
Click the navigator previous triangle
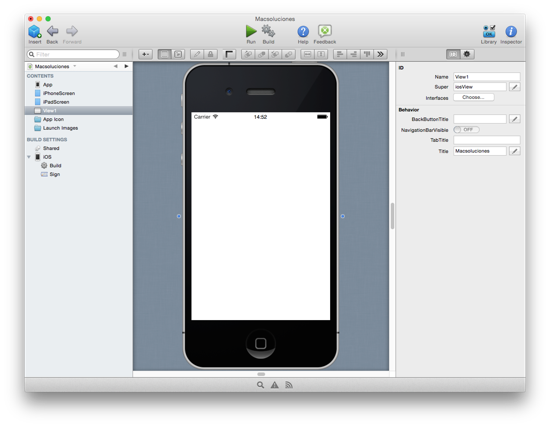pyautogui.click(x=115, y=66)
